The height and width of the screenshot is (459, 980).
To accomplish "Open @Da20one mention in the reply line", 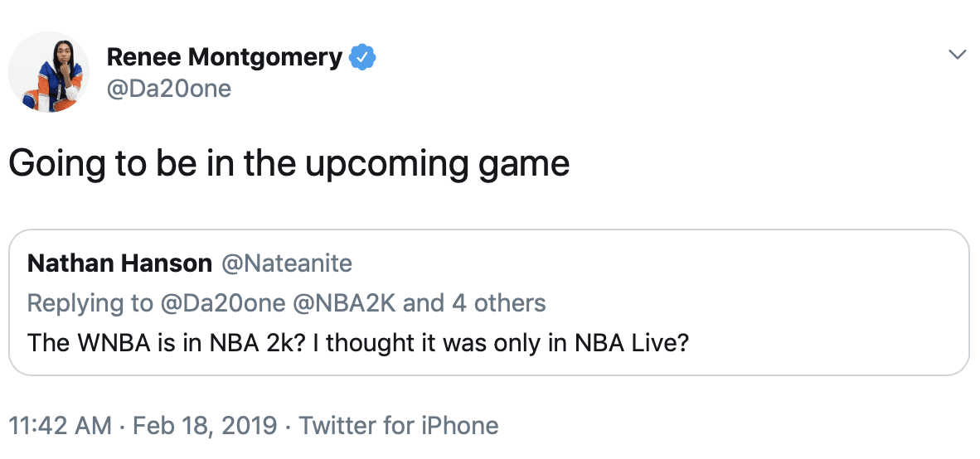I will (221, 303).
